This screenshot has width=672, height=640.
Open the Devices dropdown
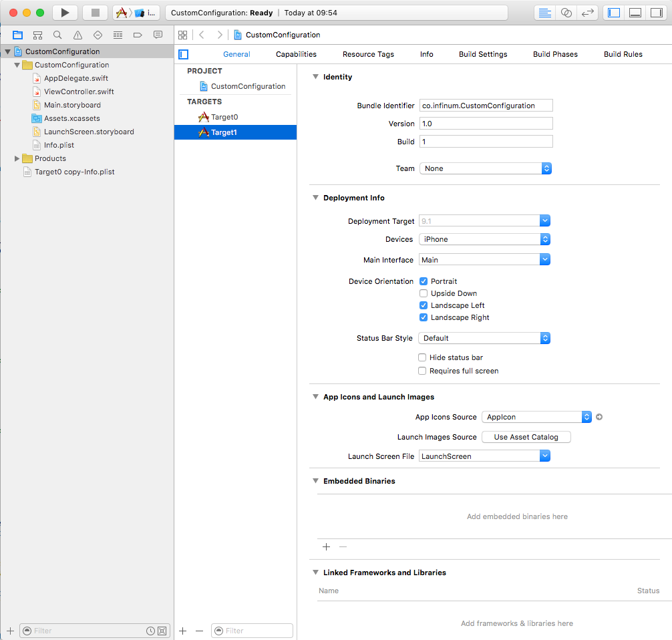[x=484, y=239]
